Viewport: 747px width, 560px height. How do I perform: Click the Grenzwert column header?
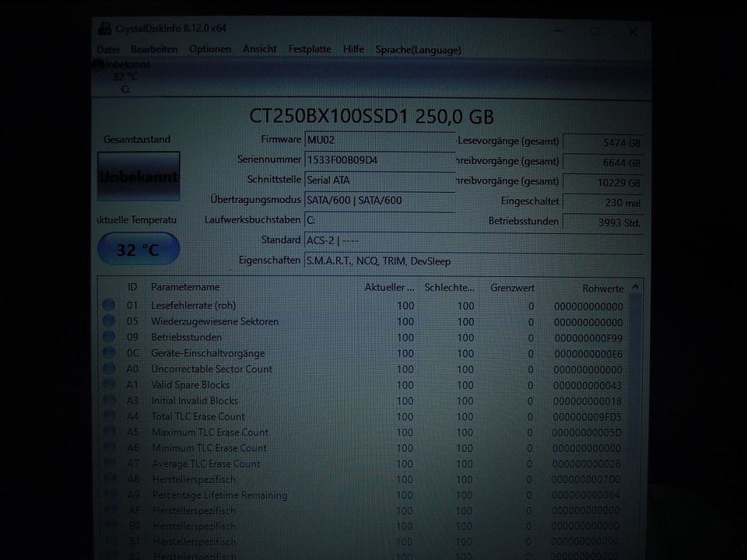tap(512, 288)
